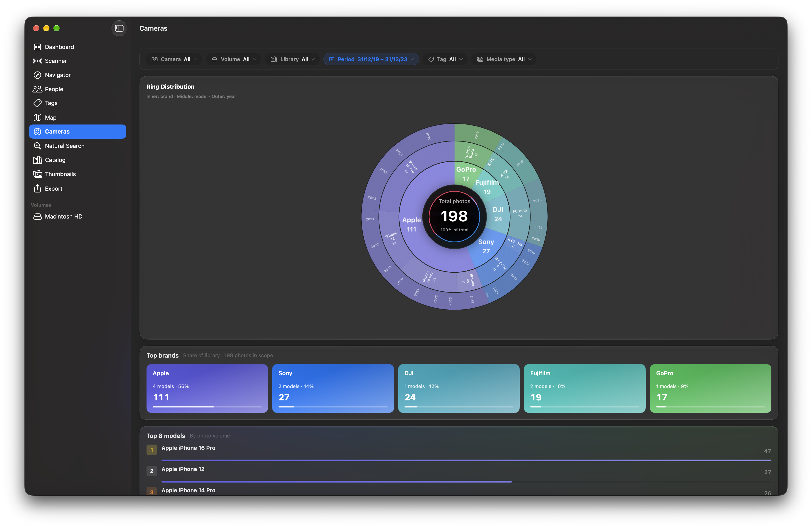The height and width of the screenshot is (528, 812).
Task: Click the photo icon in Media type filter
Action: click(x=480, y=59)
